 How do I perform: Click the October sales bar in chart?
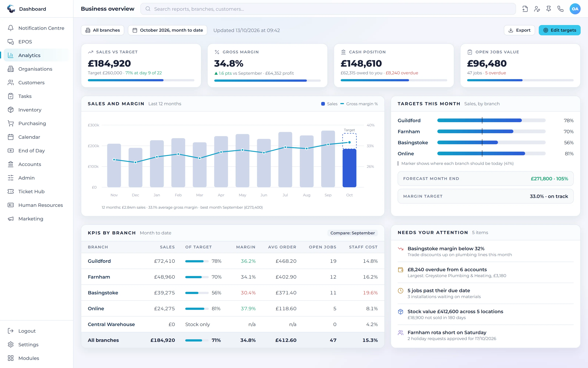tap(349, 168)
